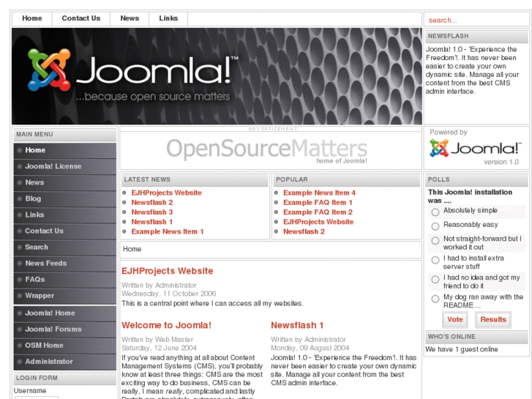Click the search input field
Image resolution: width=532 pixels, height=399 pixels.
476,20
